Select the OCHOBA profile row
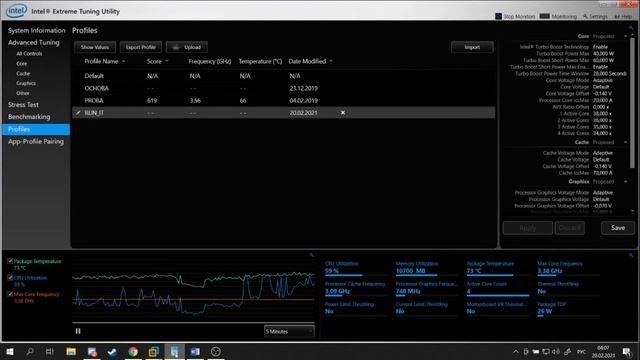Image resolution: width=640 pixels, height=360 pixels. point(284,88)
